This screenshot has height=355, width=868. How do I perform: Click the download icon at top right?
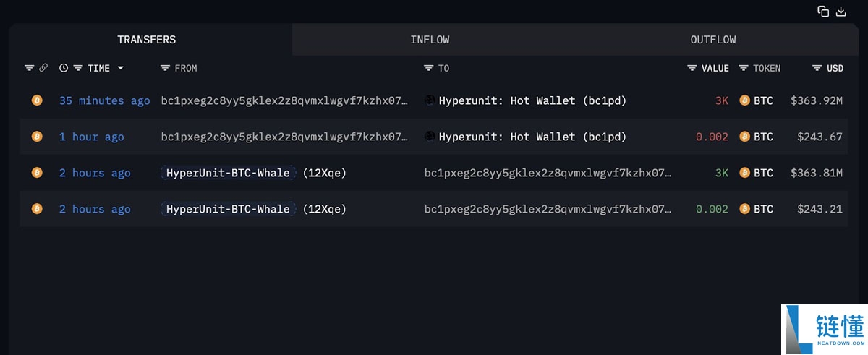pos(841,11)
